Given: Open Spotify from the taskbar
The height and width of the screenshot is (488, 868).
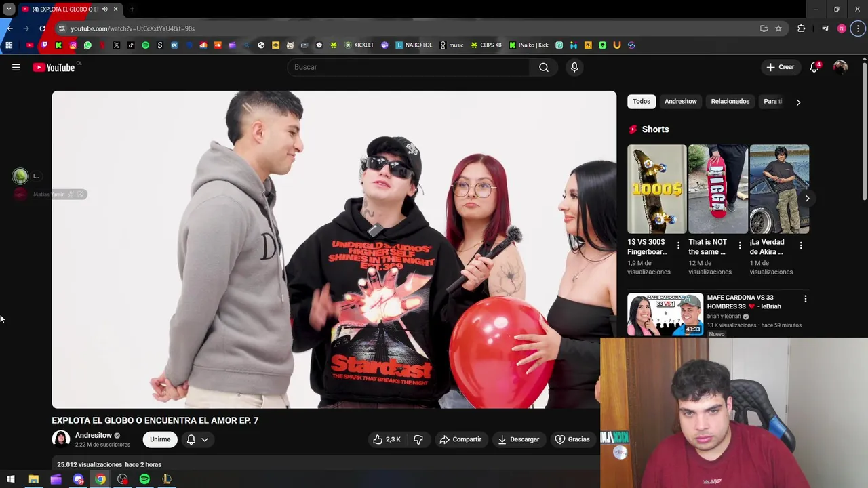Looking at the screenshot, I should click(144, 479).
